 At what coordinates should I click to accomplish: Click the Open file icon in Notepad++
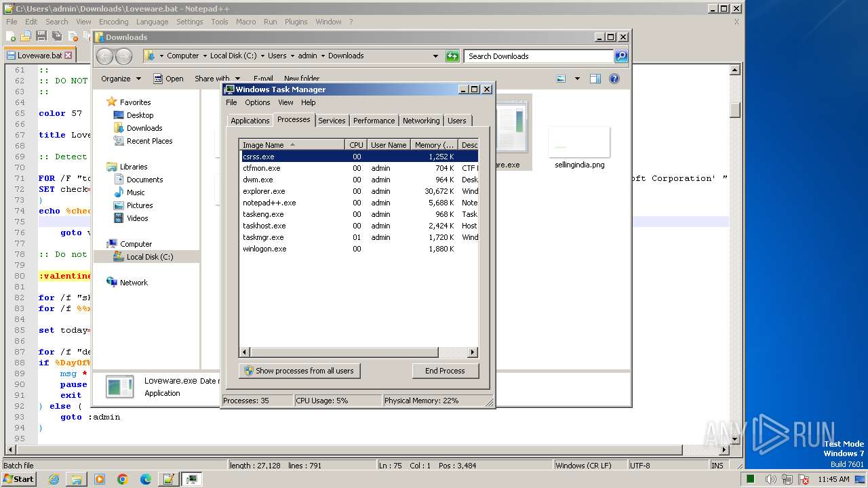[x=26, y=36]
